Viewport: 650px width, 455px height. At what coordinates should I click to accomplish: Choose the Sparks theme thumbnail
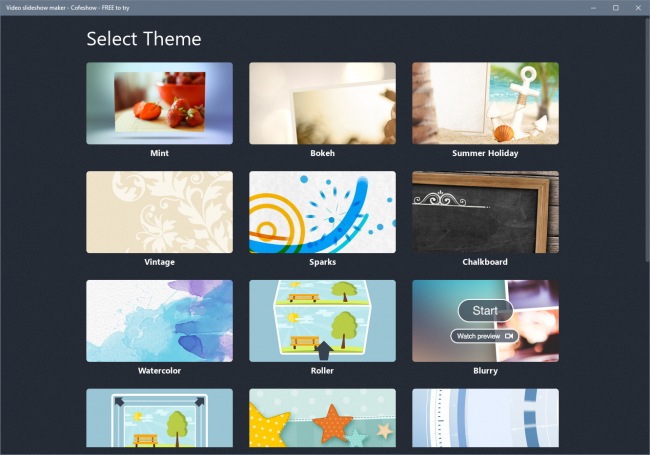tap(323, 212)
